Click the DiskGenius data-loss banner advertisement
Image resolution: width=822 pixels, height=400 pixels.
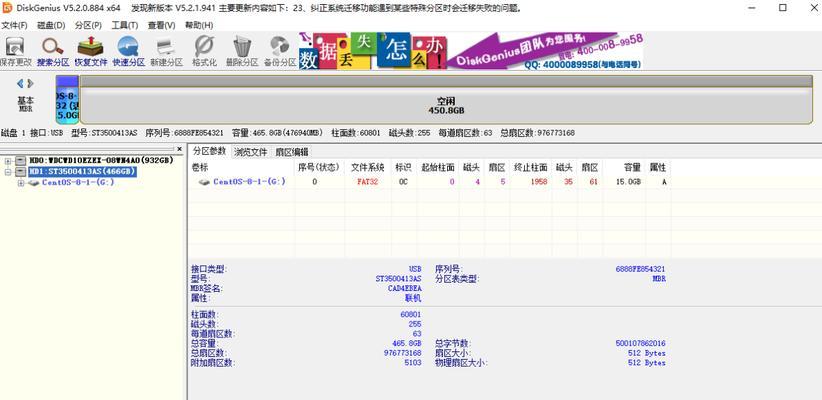point(471,51)
